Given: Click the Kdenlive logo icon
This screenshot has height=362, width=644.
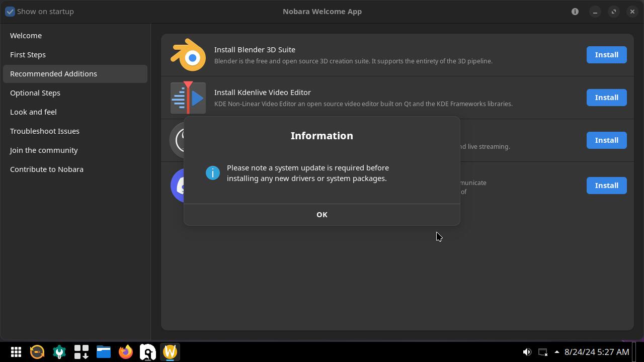Looking at the screenshot, I should 188,98.
